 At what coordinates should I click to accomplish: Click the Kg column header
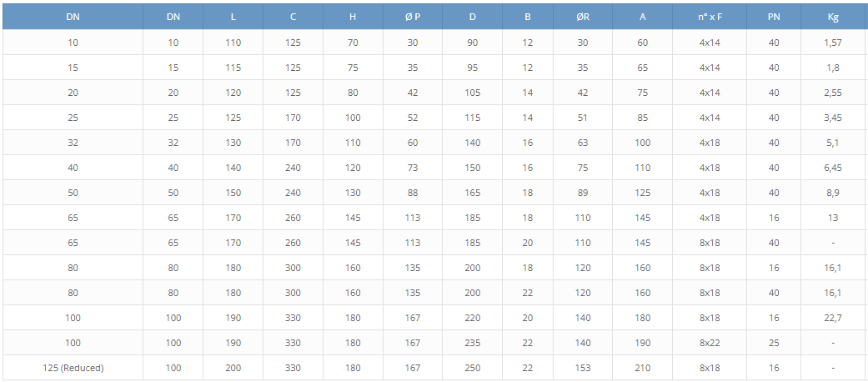click(x=833, y=17)
